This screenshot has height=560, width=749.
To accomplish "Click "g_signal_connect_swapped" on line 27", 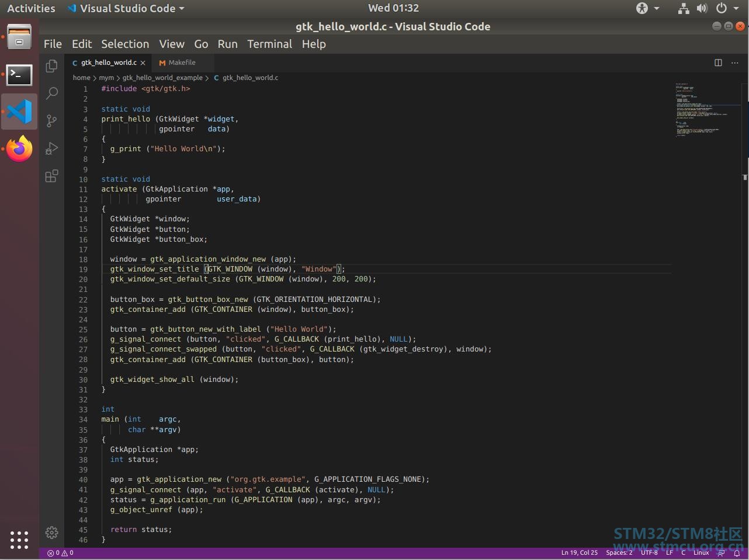I will point(164,349).
